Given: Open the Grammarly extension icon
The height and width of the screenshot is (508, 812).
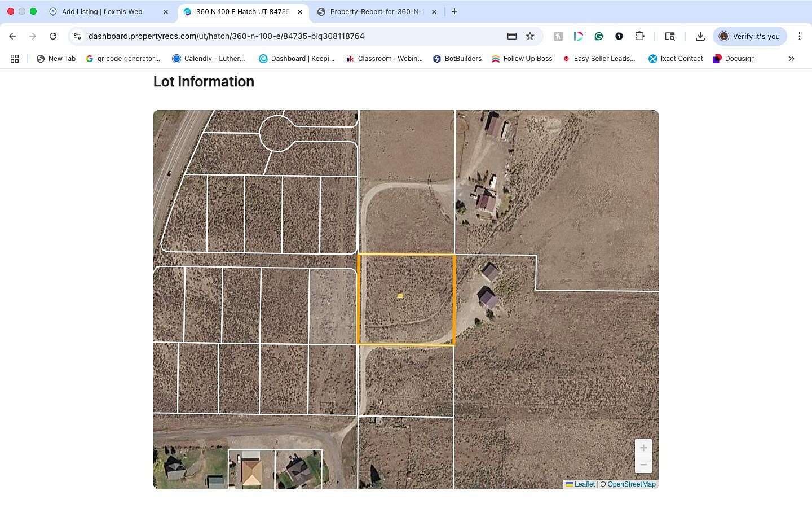Looking at the screenshot, I should [598, 36].
